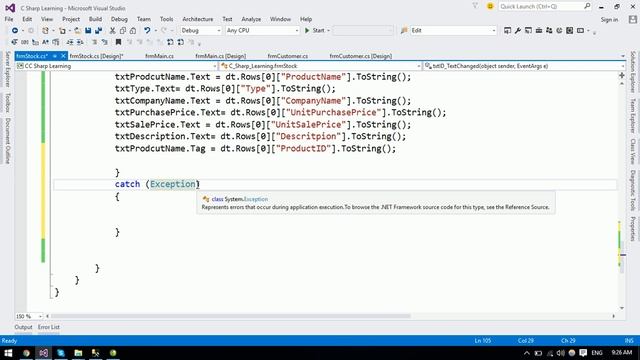Click the toolbox icon in right toolbar group
The width and height of the screenshot is (640, 360).
click(x=539, y=31)
